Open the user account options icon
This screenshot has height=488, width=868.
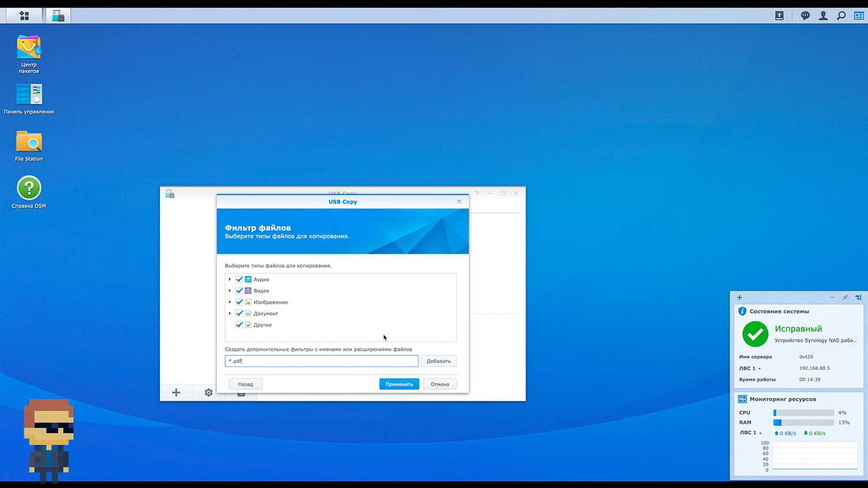pos(823,16)
